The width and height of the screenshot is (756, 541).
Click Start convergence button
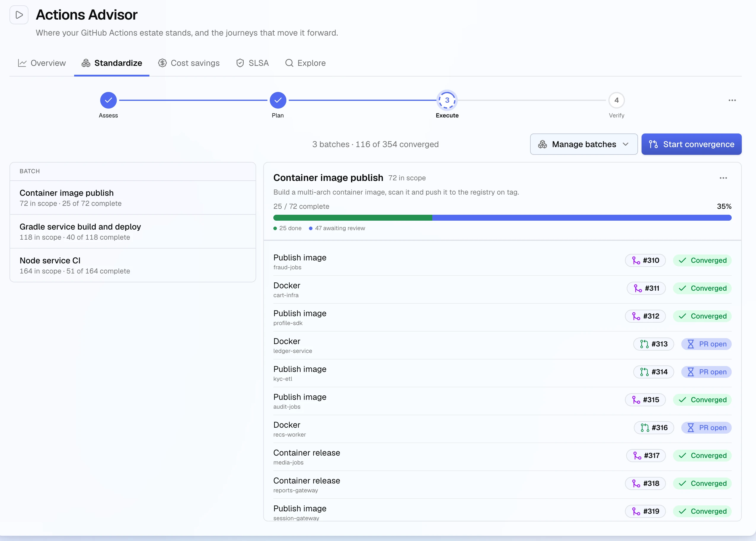coord(691,144)
